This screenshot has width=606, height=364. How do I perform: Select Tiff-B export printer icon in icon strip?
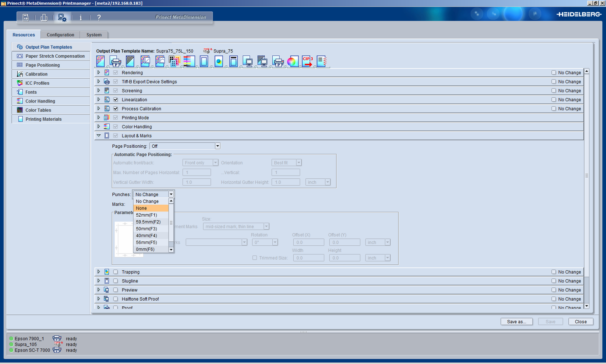tap(116, 61)
